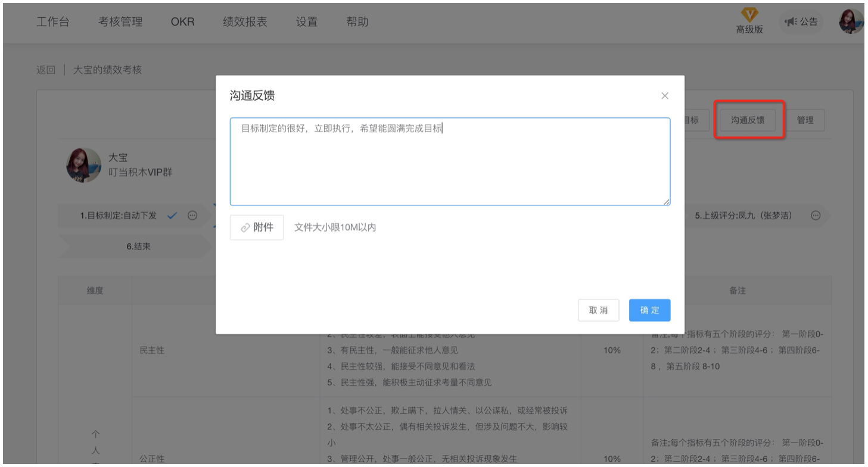Click the 备注 column header
The width and height of the screenshot is (868, 467).
(x=738, y=291)
